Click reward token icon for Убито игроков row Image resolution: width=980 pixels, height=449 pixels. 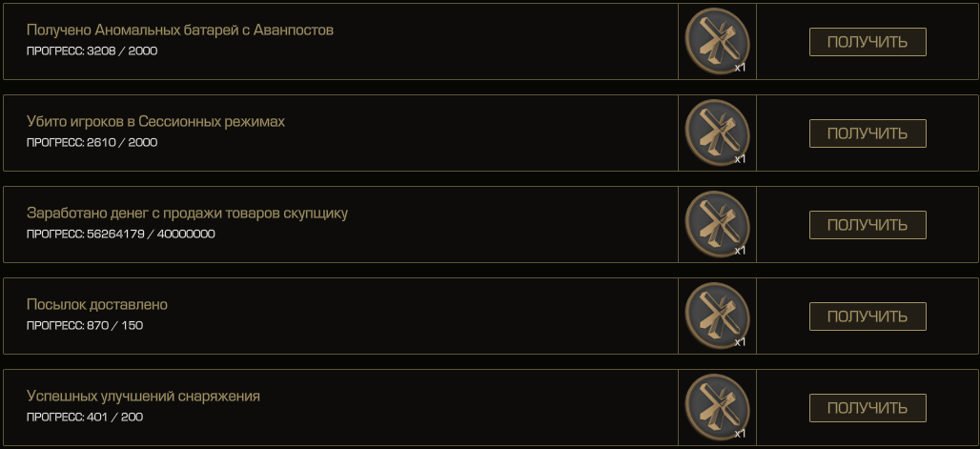click(717, 133)
